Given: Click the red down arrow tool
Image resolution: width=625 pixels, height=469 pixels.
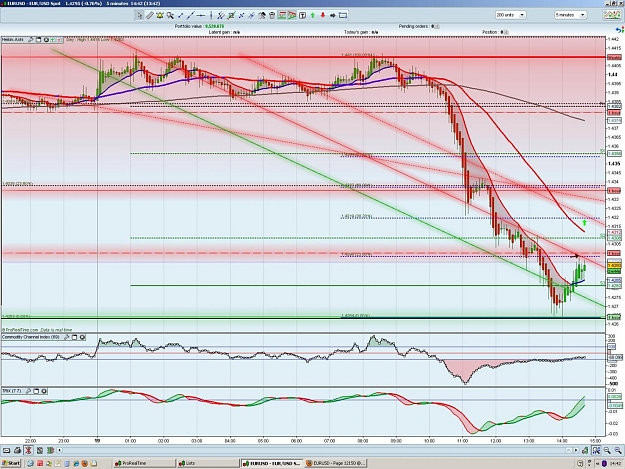Looking at the screenshot, I should tap(323, 16).
